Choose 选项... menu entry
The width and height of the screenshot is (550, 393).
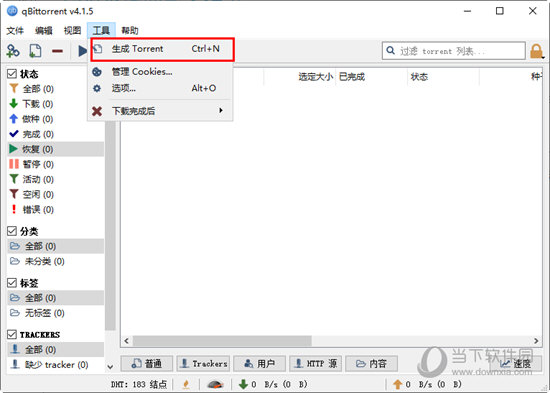[x=160, y=88]
